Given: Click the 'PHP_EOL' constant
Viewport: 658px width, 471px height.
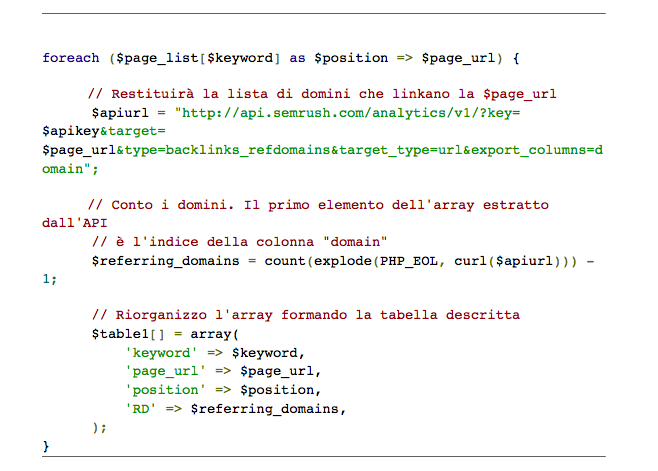Looking at the screenshot, I should (409, 261).
